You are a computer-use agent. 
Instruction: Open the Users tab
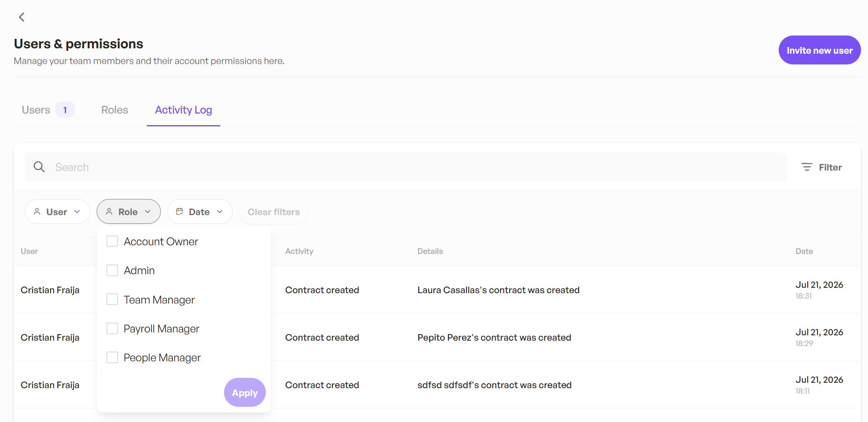(36, 110)
